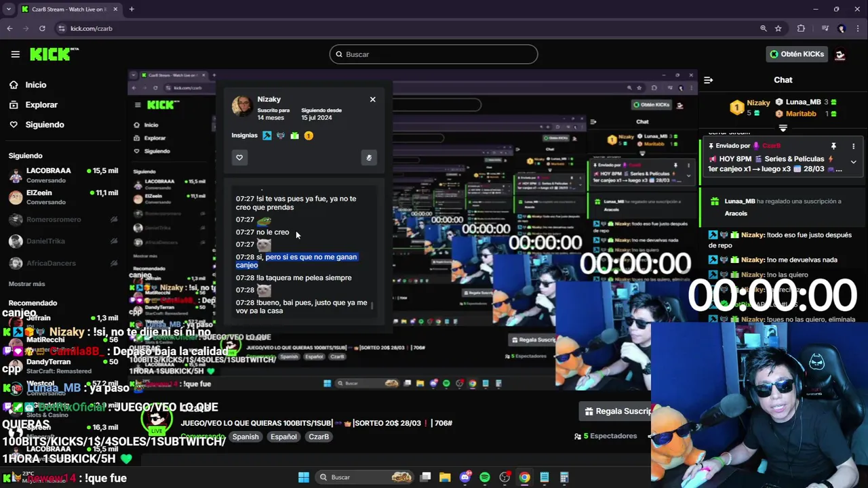
Task: Click the second badge in Nizaky's Insignias
Action: pyautogui.click(x=281, y=136)
